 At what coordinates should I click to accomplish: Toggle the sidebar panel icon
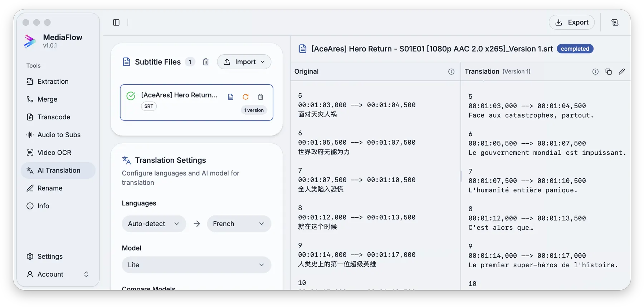[x=116, y=23]
